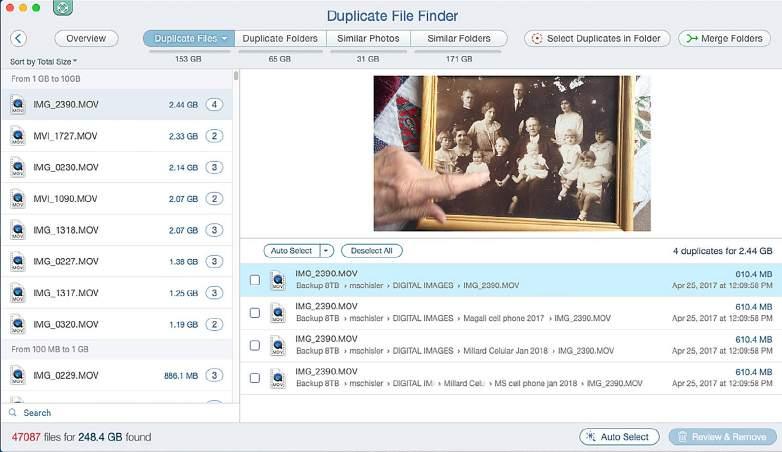The image size is (782, 452).
Task: Click file icon of Millard Celular Jan 2018 duplicate
Action: click(x=278, y=345)
